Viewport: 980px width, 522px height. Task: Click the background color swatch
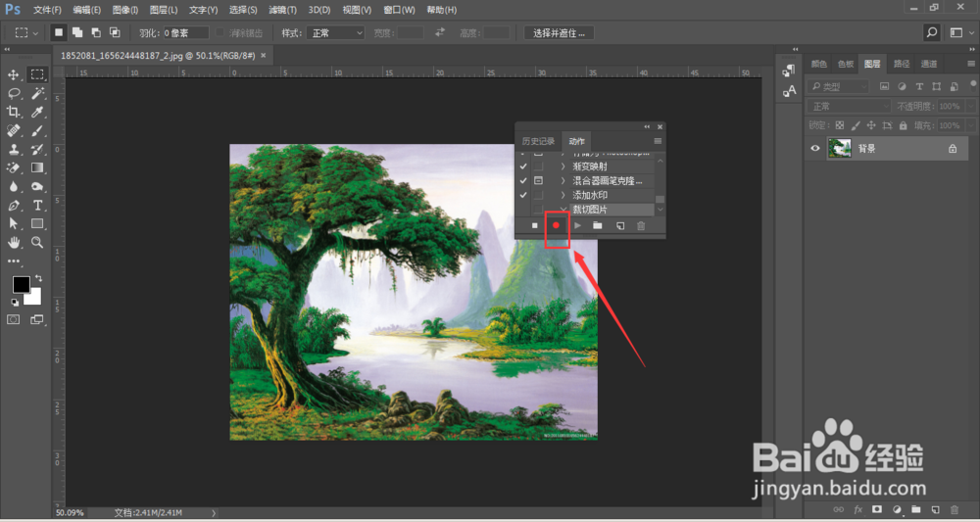[35, 299]
